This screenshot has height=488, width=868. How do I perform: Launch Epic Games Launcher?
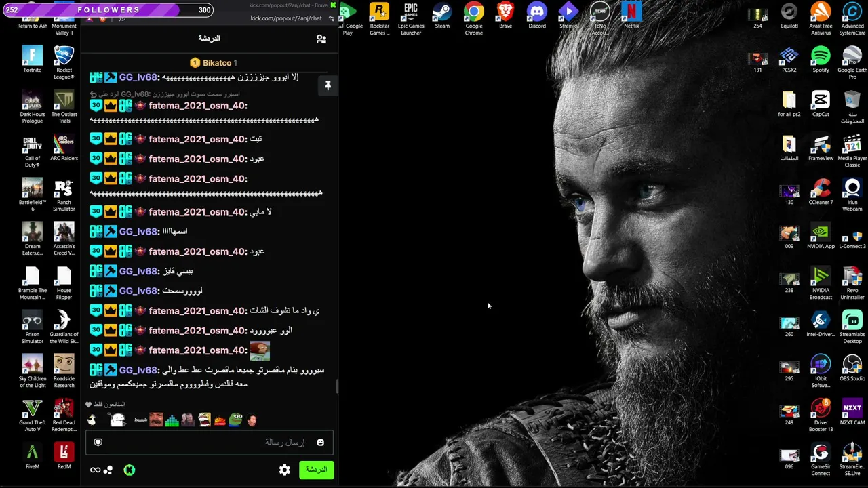[x=411, y=19]
